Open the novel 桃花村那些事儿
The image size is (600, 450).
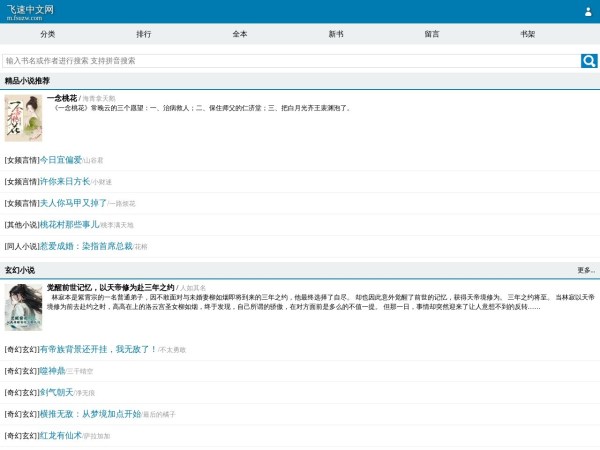tap(70, 225)
